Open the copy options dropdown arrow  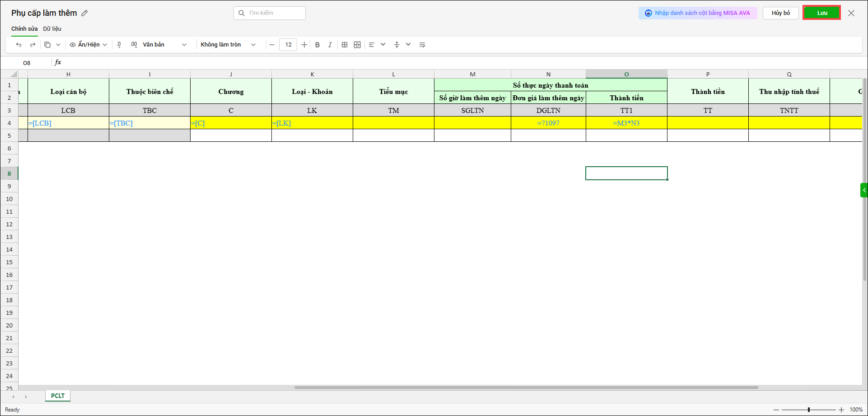tap(58, 45)
